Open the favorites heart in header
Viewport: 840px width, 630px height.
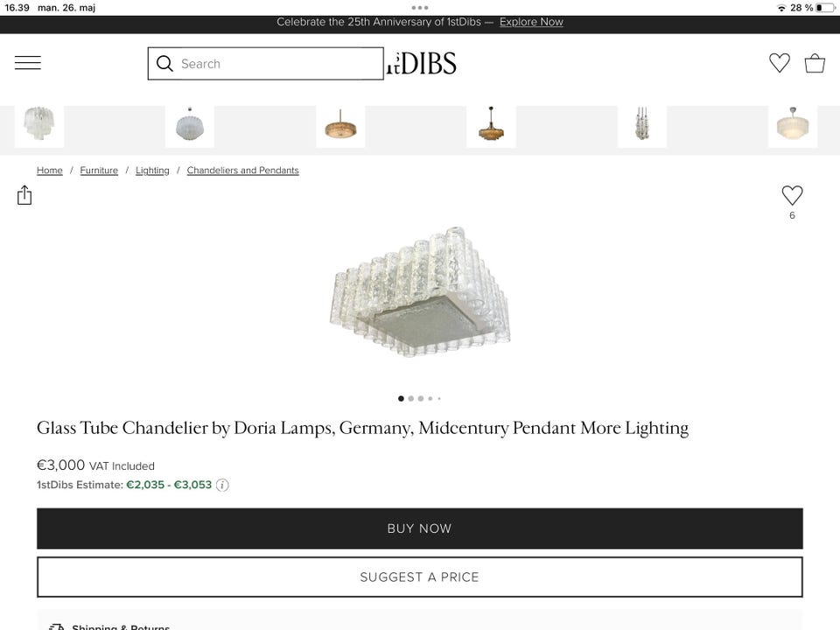pyautogui.click(x=779, y=63)
